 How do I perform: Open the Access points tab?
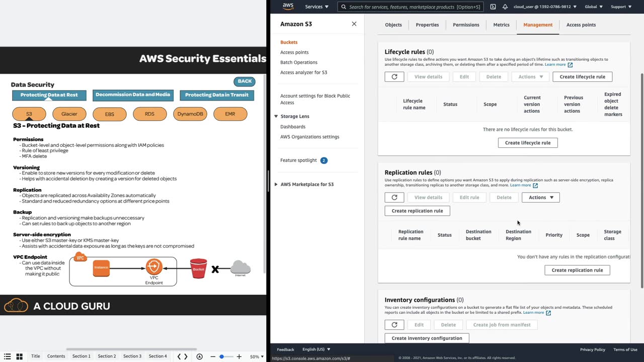pyautogui.click(x=581, y=25)
